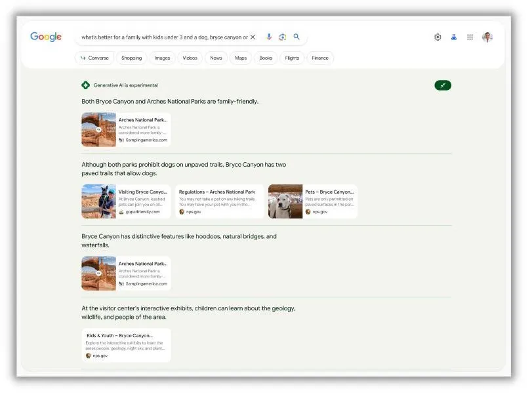
Task: Open your Google account profile picture
Action: 487,37
